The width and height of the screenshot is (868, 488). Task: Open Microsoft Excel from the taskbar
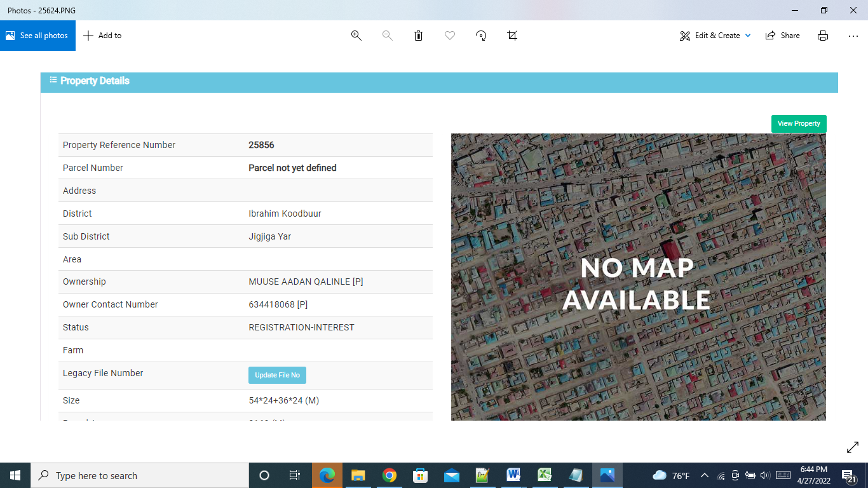545,475
